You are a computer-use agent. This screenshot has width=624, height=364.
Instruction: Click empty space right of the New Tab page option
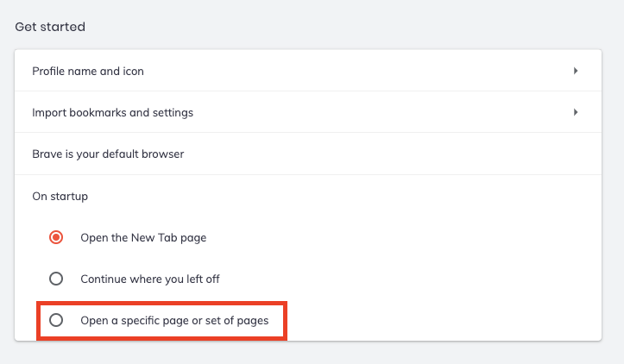click(388, 237)
